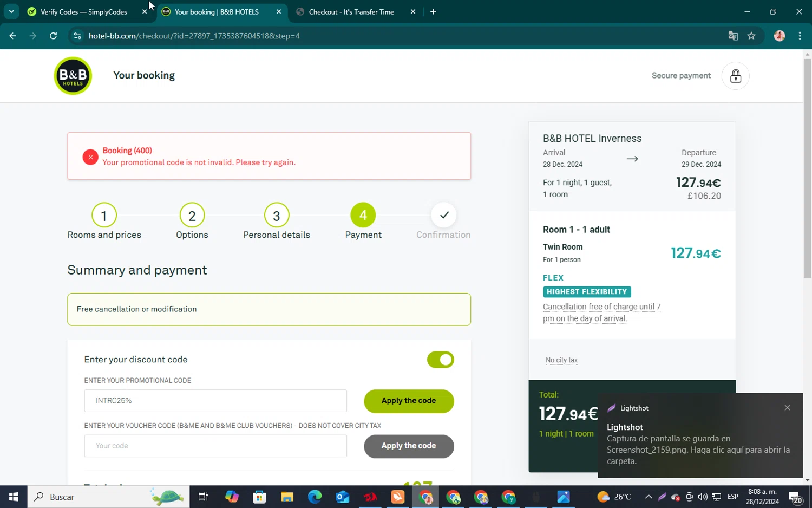This screenshot has width=812, height=508.
Task: Click the voucher code input field
Action: 215,446
